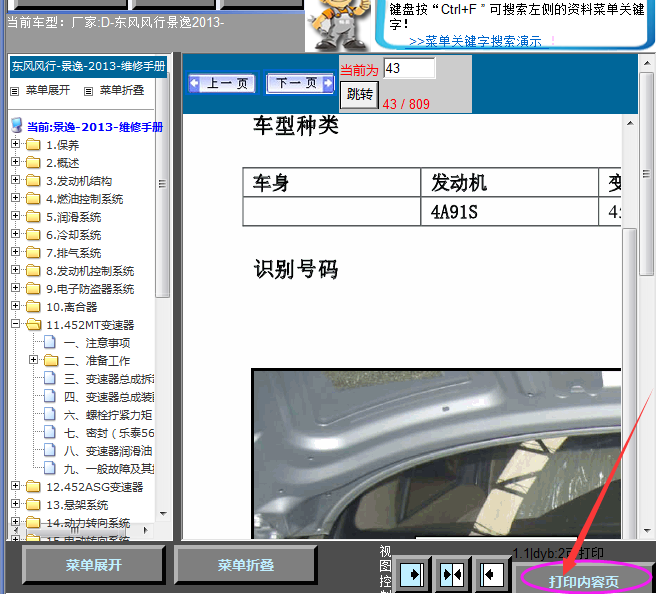Click the tree panel horizontal scroll-right arrow
The height and width of the screenshot is (594, 656).
[x=145, y=530]
